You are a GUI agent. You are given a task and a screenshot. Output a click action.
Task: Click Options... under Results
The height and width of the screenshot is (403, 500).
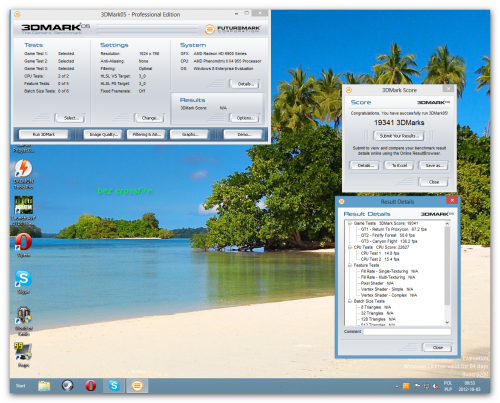(x=245, y=118)
